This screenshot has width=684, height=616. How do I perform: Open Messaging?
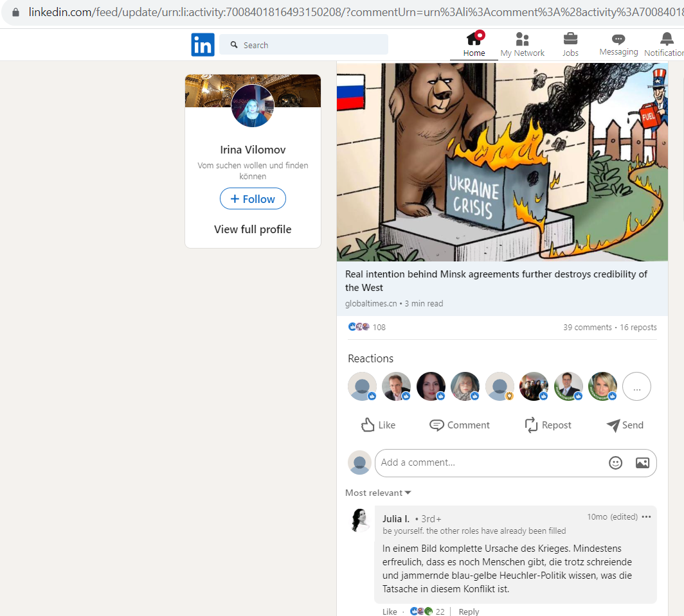click(x=618, y=44)
